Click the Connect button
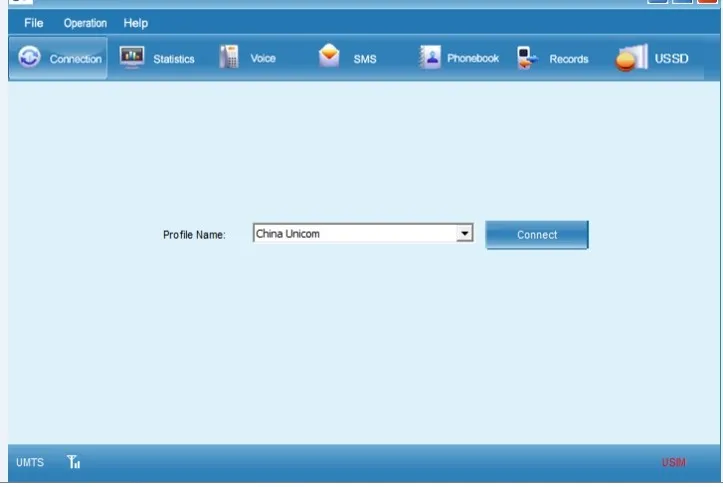 tap(537, 235)
